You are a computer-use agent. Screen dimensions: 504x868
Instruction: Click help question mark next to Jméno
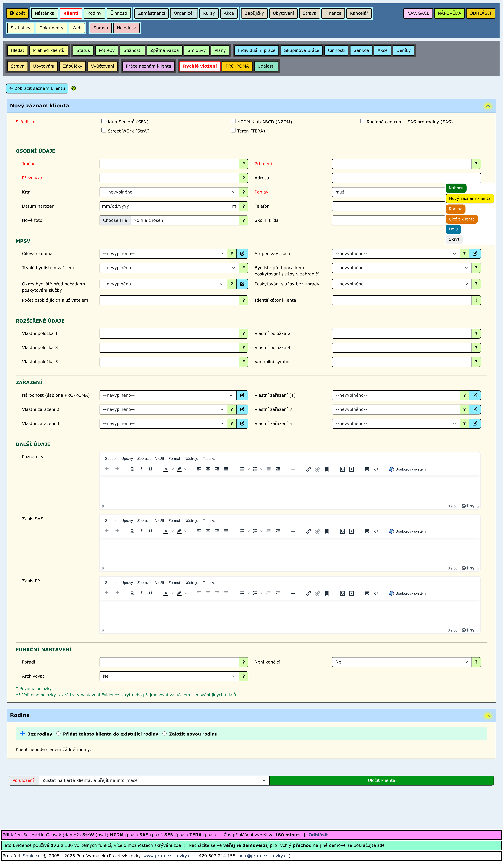[244, 164]
